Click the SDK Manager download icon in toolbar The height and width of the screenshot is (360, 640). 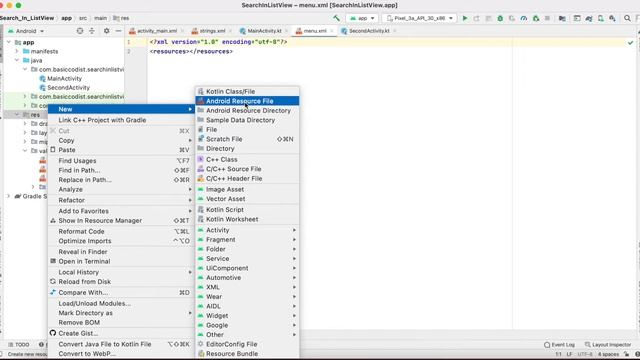[612, 18]
